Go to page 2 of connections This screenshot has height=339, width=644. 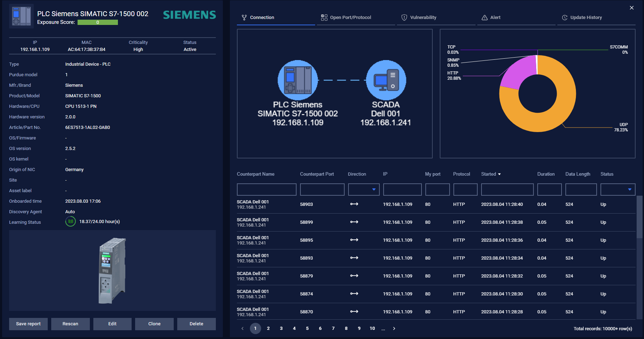(x=268, y=328)
